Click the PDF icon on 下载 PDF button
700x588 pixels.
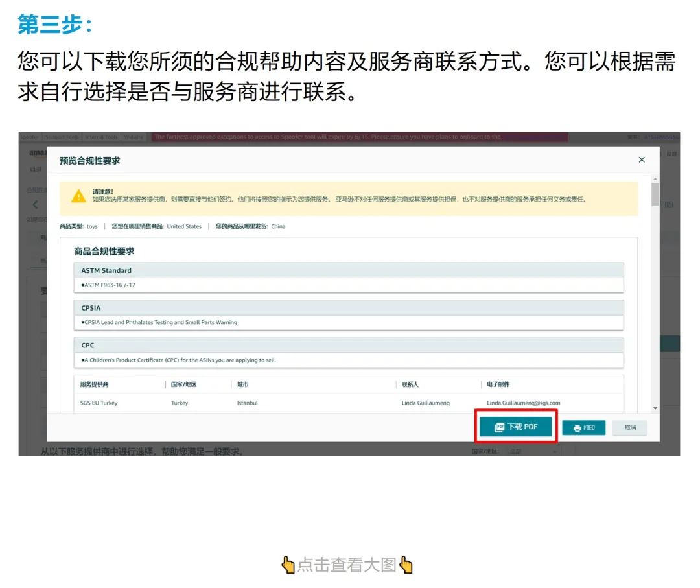[499, 427]
